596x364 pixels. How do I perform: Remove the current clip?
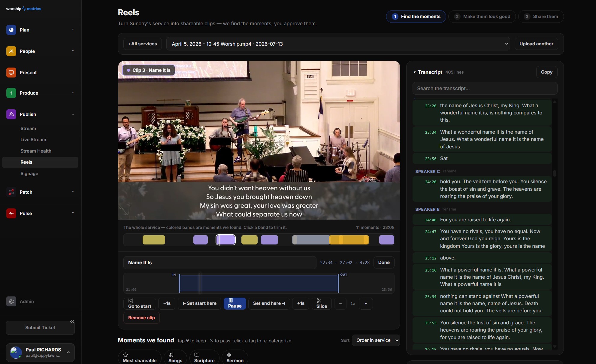point(141,318)
